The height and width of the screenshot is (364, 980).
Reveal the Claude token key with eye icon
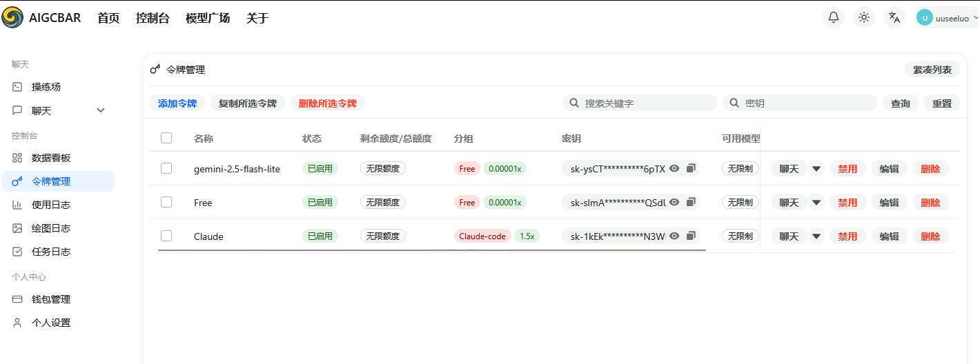pyautogui.click(x=674, y=236)
